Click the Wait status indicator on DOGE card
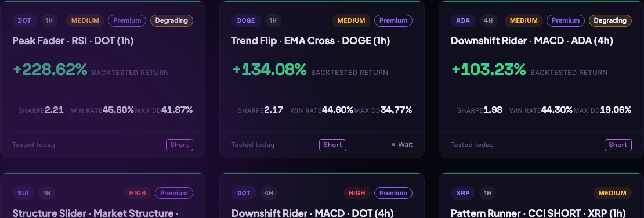The image size is (644, 218). coord(401,145)
